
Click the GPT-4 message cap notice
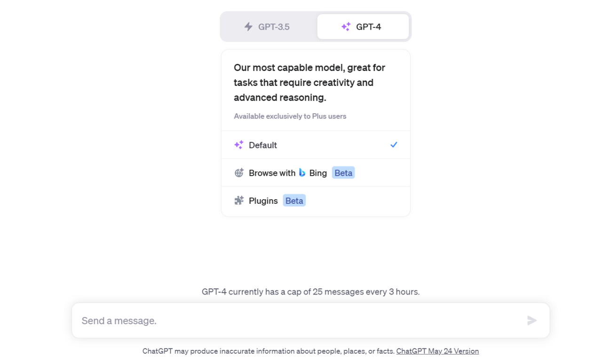310,292
